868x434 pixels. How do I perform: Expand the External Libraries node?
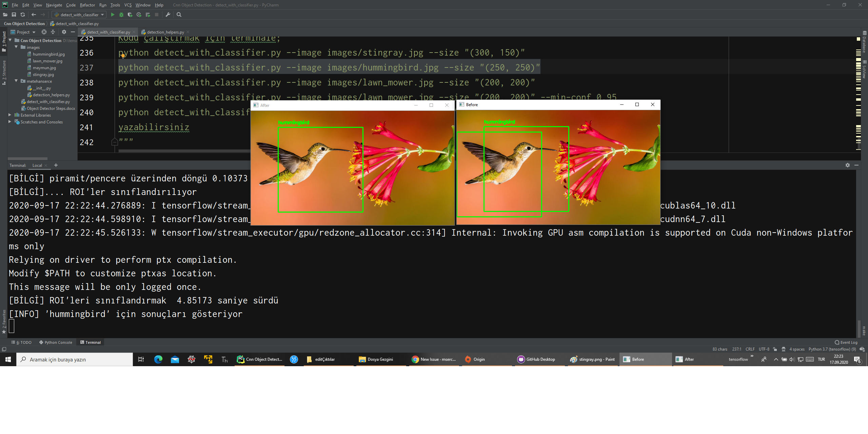click(9, 115)
